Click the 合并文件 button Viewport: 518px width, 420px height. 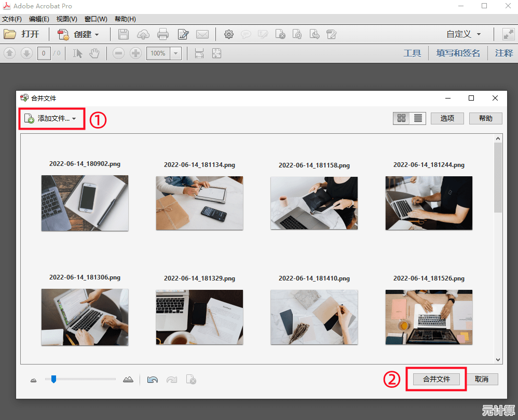pyautogui.click(x=436, y=379)
